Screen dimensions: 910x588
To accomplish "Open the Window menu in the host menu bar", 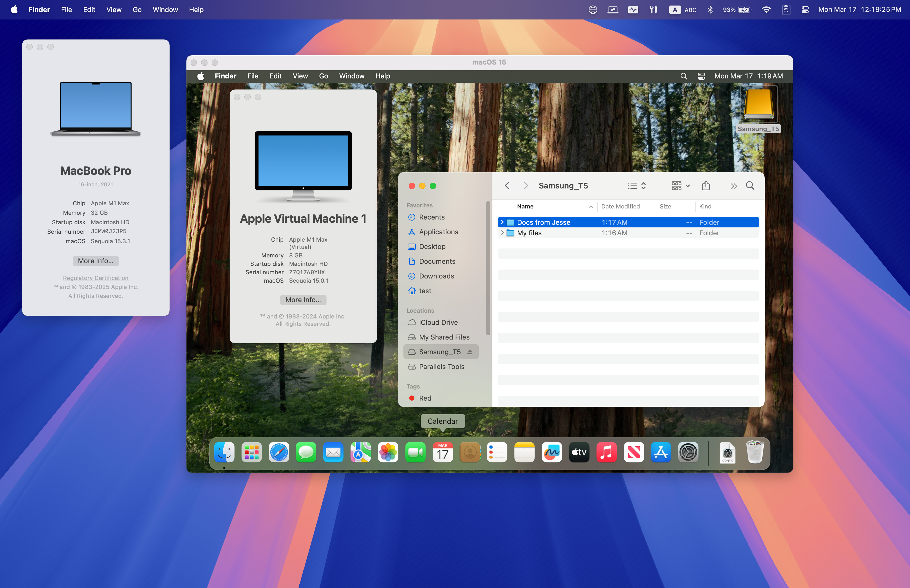I will click(165, 9).
